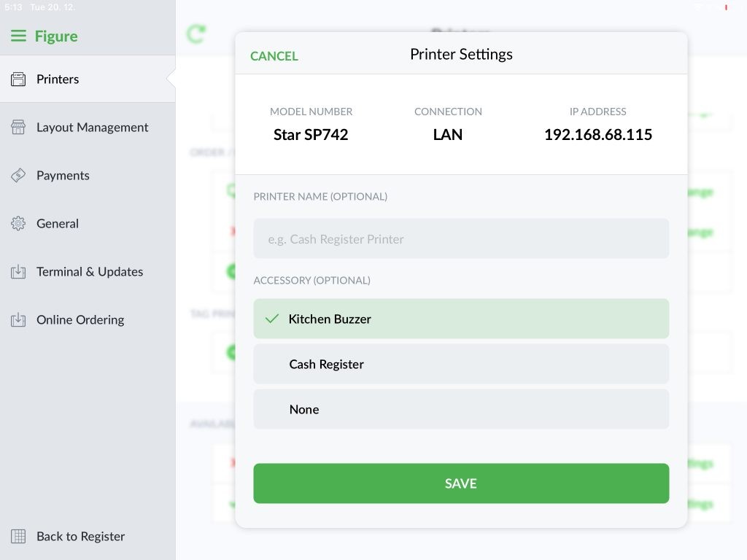Save the printer settings
Screen dimensions: 747x560
pos(461,483)
